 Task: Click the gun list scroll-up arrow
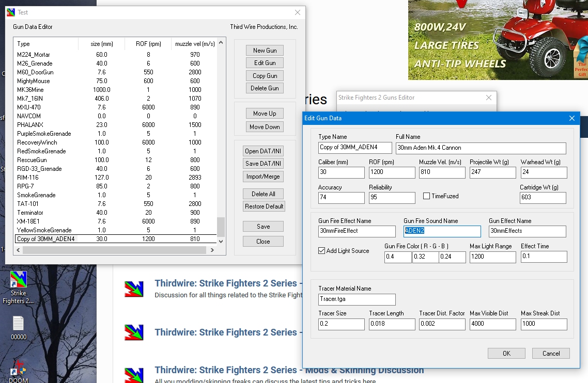[221, 42]
